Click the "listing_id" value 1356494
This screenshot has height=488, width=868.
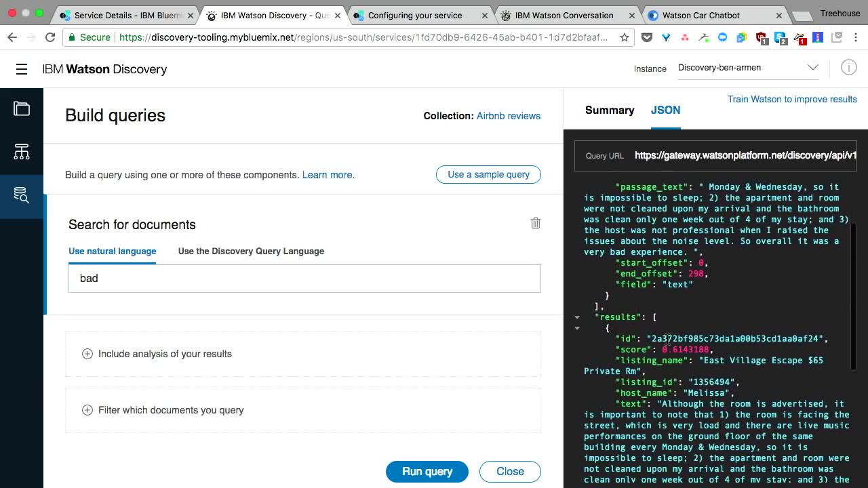pos(713,382)
